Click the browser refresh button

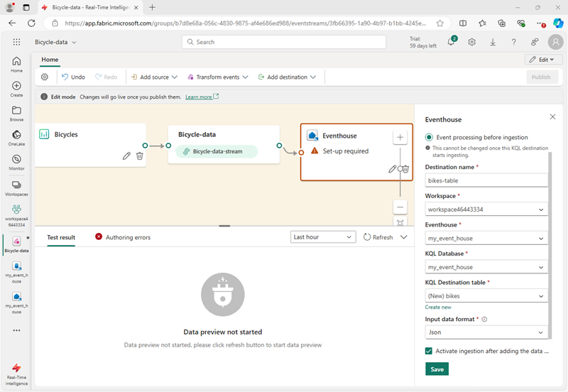tap(31, 23)
